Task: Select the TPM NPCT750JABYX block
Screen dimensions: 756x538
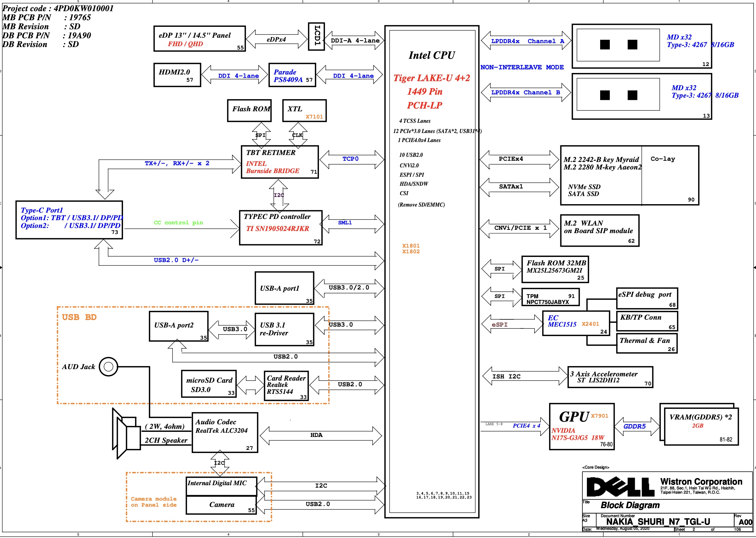Action: coord(550,297)
